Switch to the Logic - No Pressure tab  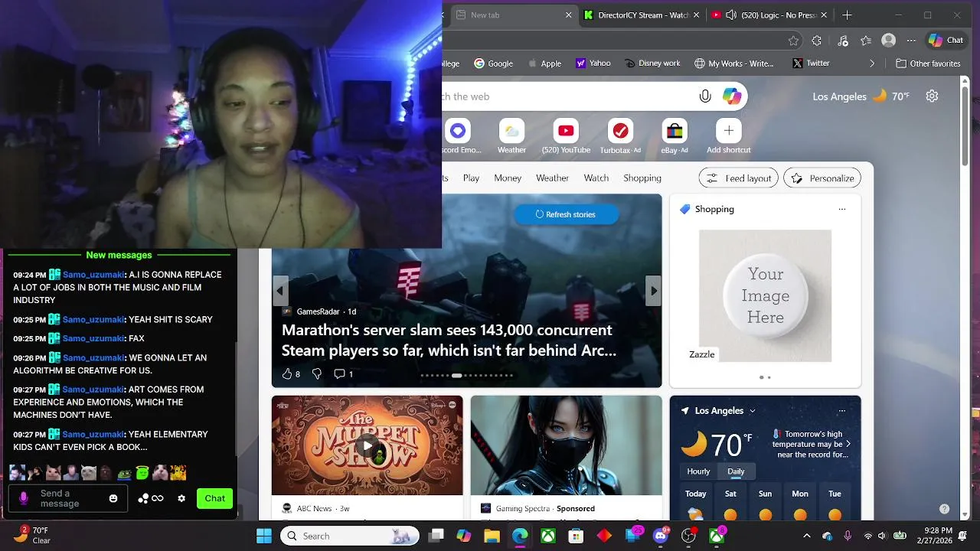[x=770, y=15]
